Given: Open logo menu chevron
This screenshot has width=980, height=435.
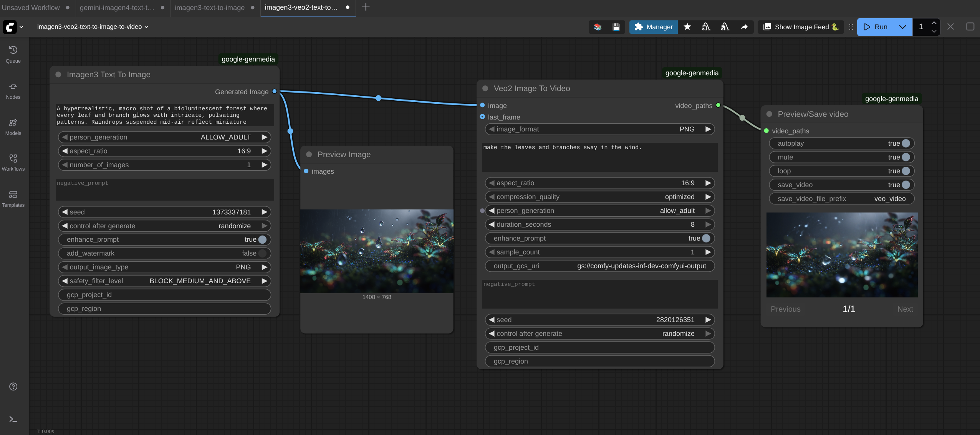Looking at the screenshot, I should (x=22, y=27).
